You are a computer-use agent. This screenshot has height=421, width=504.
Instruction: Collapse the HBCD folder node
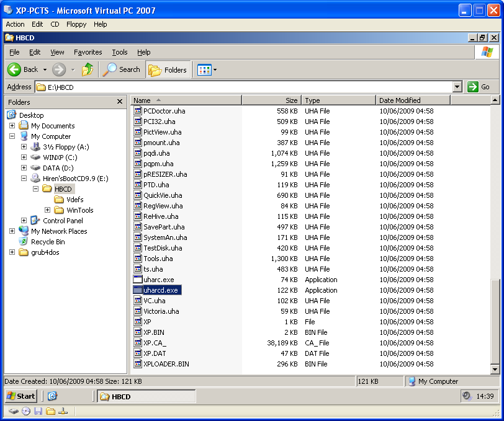35,189
